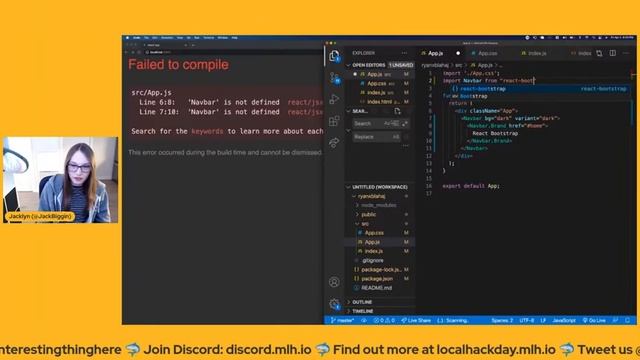Click the sync changes icon beside master
Screen dimensions: 640x360
pos(364,320)
